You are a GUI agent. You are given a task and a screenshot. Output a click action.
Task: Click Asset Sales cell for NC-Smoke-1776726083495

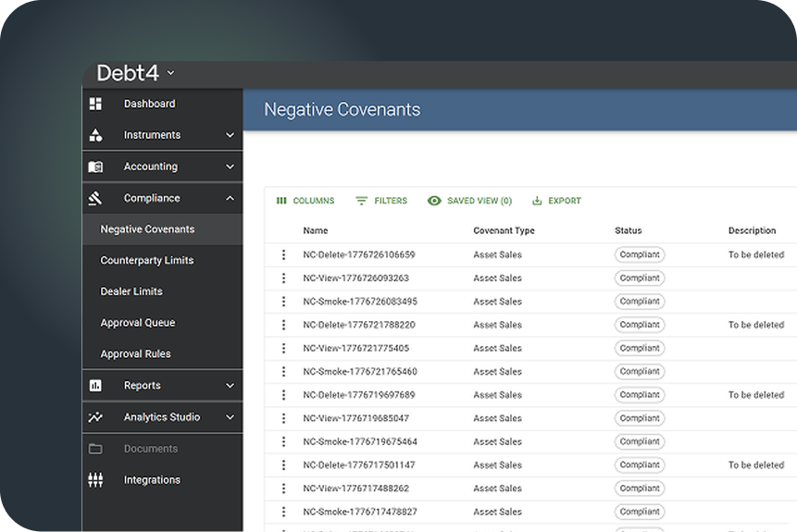[x=498, y=302]
